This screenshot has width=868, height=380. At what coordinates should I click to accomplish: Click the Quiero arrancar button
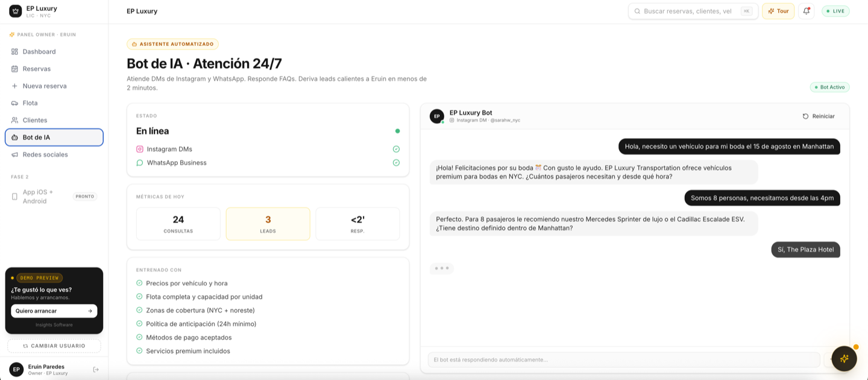pos(54,311)
